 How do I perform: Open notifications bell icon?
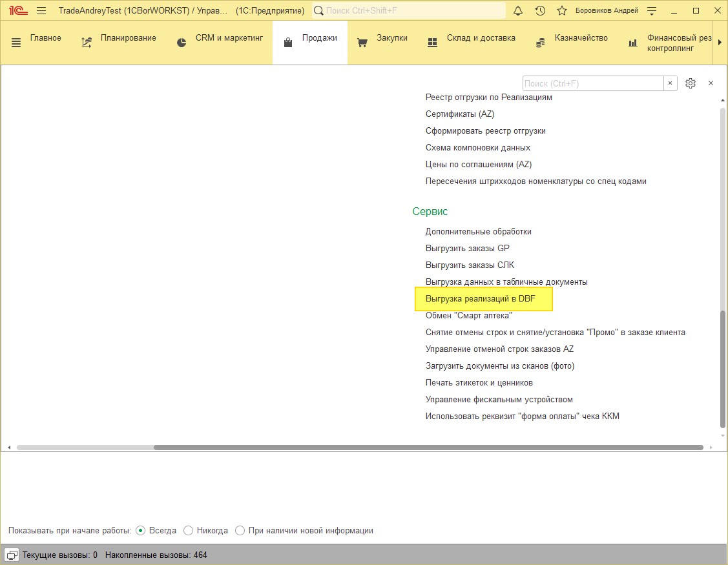[518, 10]
